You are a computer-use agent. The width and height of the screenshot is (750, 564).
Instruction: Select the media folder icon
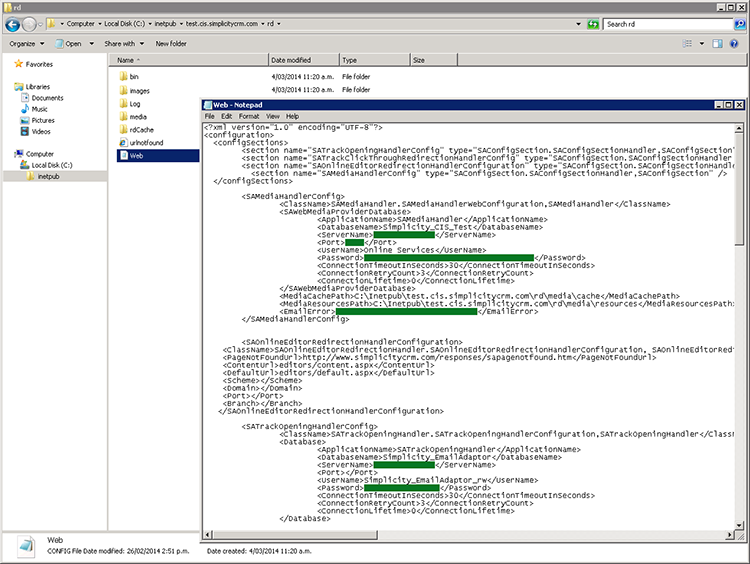click(123, 117)
